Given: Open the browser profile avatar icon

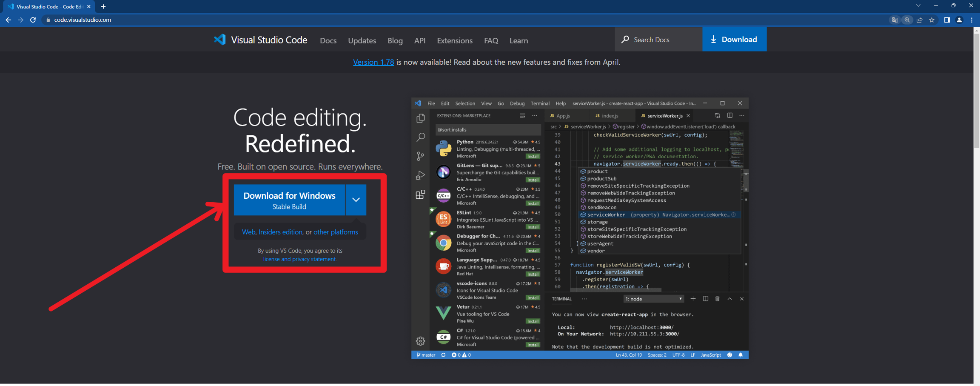Looking at the screenshot, I should click(959, 20).
